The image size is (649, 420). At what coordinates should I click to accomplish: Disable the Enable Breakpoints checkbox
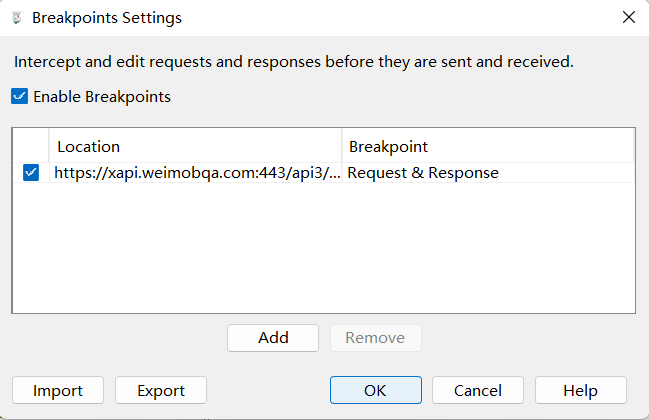coord(20,97)
